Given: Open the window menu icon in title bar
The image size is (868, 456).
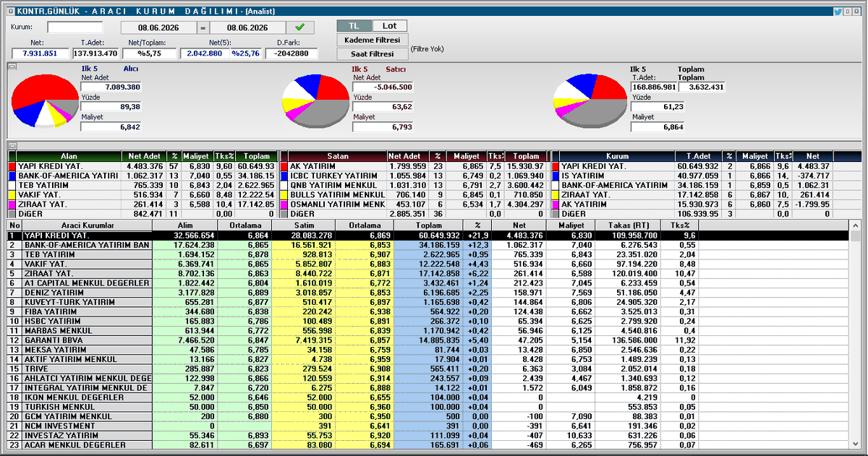Looking at the screenshot, I should (x=10, y=11).
